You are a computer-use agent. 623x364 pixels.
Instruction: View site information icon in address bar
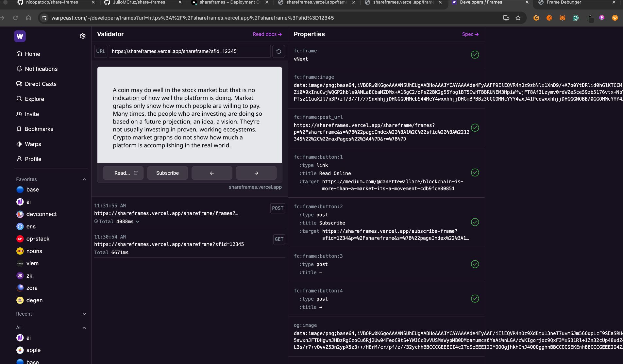point(44,18)
